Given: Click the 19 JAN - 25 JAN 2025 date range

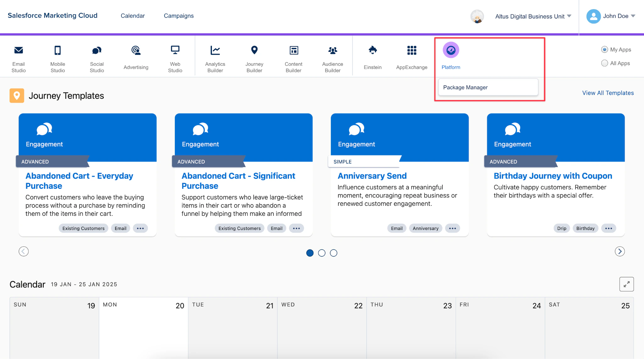Looking at the screenshot, I should tap(84, 284).
